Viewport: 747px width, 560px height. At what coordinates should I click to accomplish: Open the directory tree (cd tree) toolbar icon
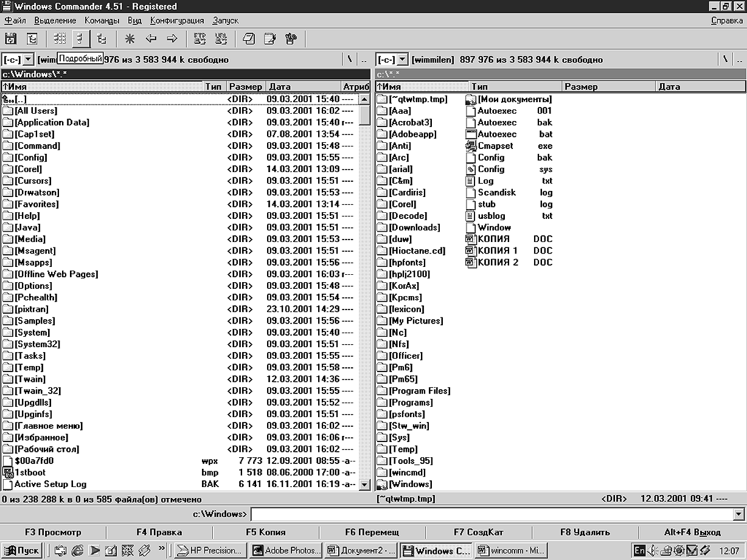pos(32,38)
